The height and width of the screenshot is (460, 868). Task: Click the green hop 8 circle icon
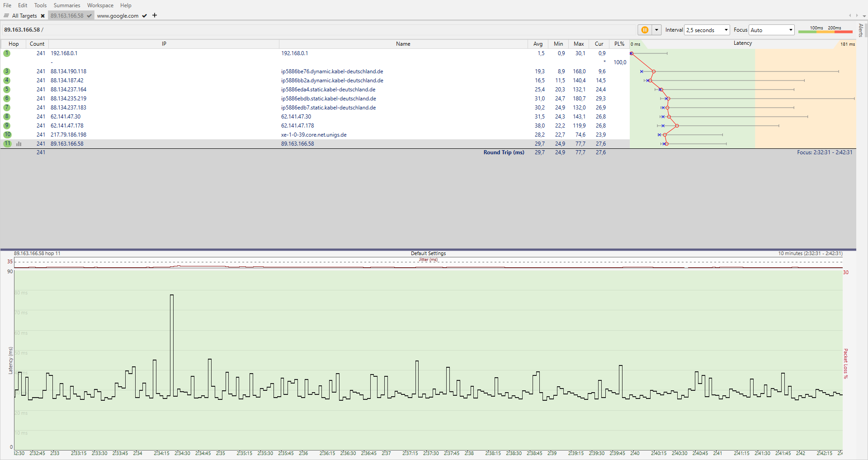pos(7,117)
